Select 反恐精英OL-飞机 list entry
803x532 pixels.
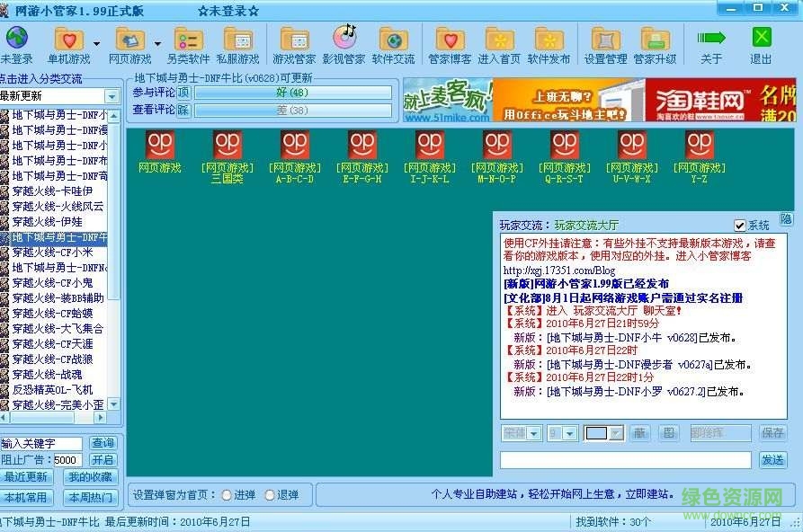click(x=53, y=390)
